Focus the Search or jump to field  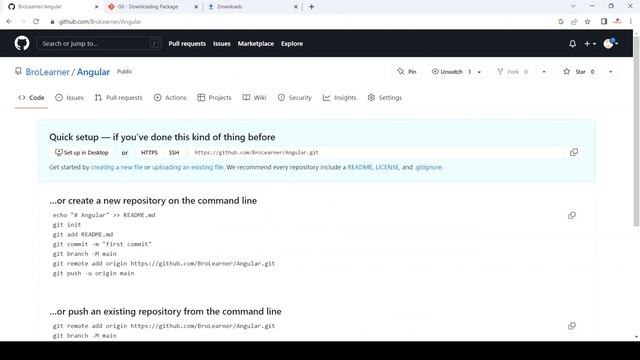pyautogui.click(x=99, y=44)
